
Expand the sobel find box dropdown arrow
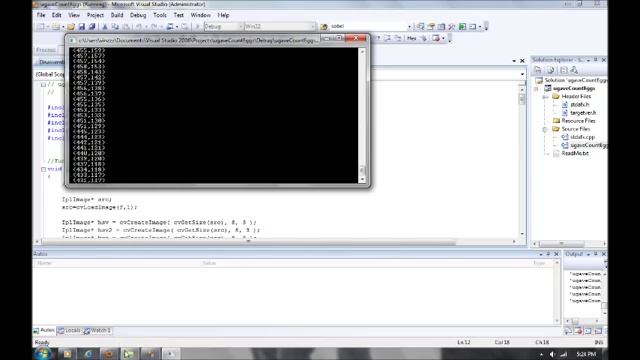coord(409,27)
